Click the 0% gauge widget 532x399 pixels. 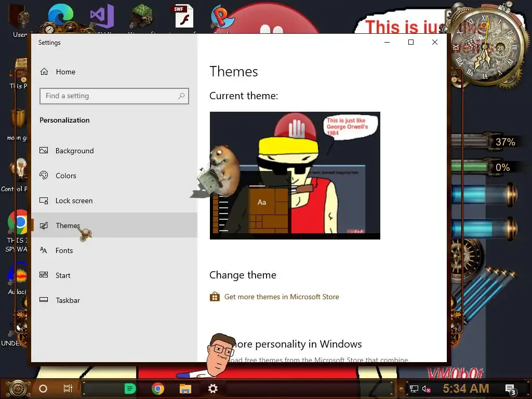pos(485,167)
